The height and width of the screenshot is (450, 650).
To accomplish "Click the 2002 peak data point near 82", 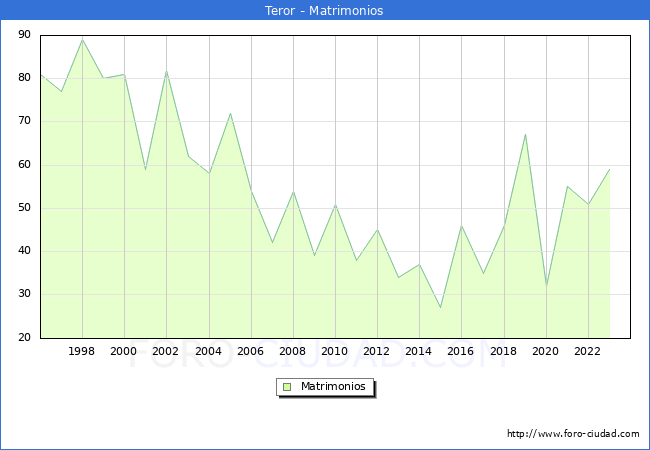I will coord(167,71).
